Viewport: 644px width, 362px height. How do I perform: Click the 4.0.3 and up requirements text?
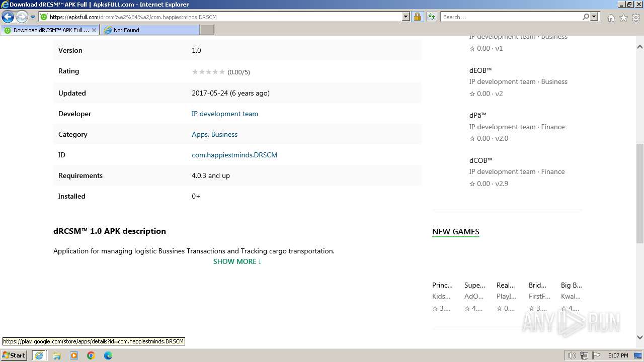(x=211, y=175)
